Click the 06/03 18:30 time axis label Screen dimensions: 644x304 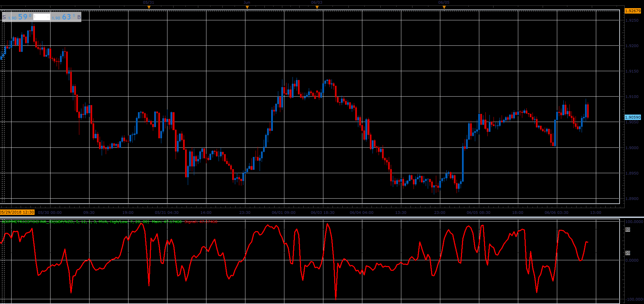point(323,212)
